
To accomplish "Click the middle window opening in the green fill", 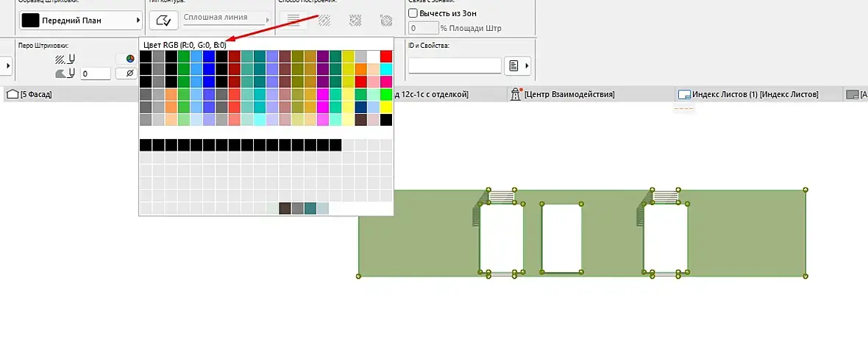I will click(561, 238).
